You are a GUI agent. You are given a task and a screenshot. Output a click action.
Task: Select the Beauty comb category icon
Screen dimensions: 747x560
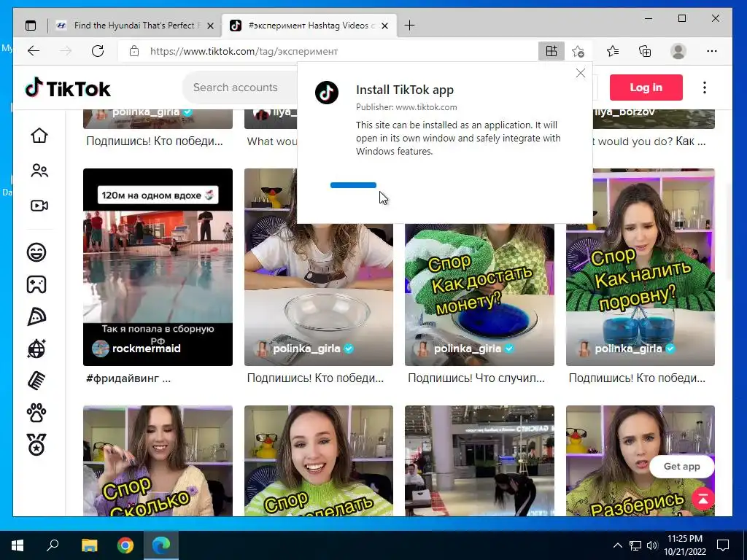click(36, 381)
